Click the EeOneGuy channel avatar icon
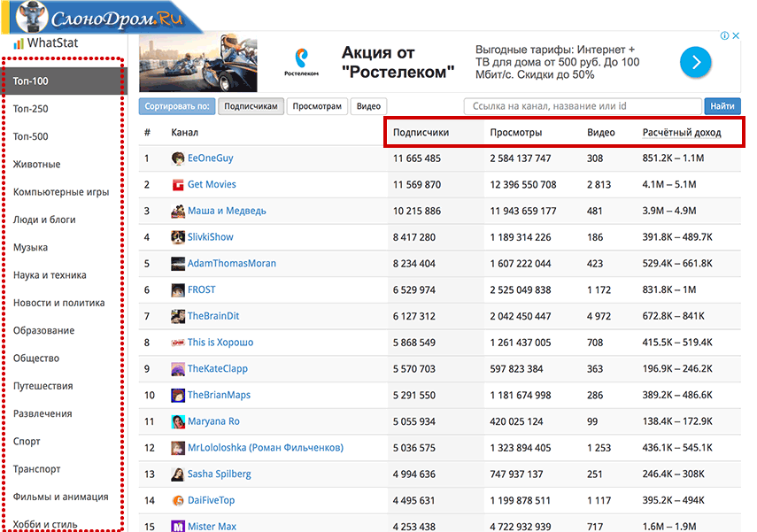Image resolution: width=757 pixels, height=532 pixels. click(178, 158)
